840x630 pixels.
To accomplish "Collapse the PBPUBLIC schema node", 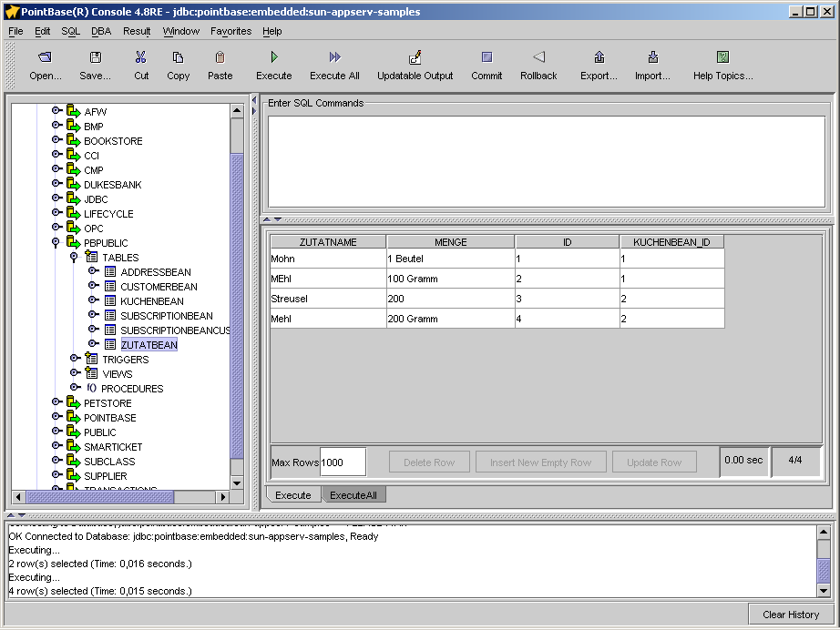I will (56, 242).
